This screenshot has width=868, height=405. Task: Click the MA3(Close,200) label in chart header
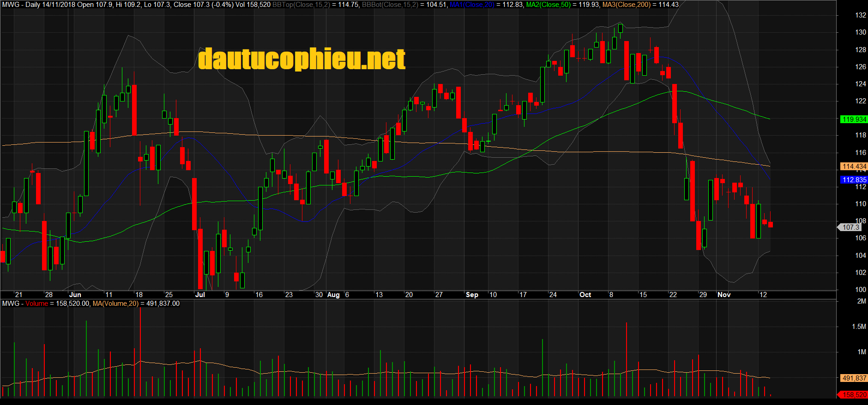coord(626,5)
